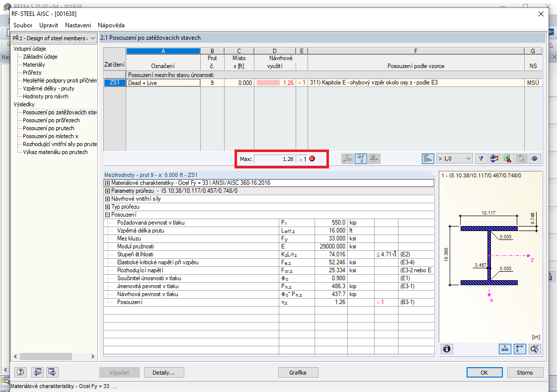
Task: Click the Kapitola E formula description cell
Action: [415, 83]
